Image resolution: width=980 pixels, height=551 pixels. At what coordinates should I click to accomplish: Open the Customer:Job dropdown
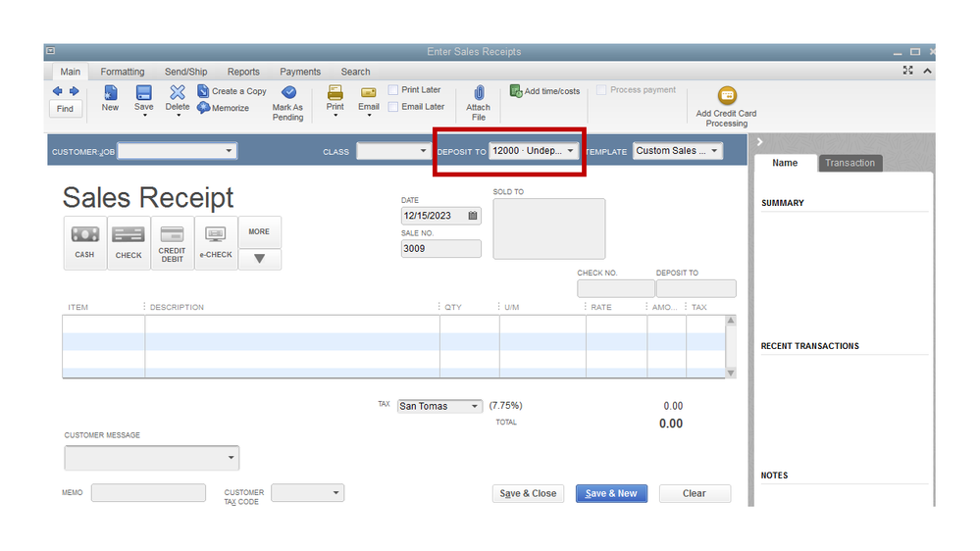[229, 151]
